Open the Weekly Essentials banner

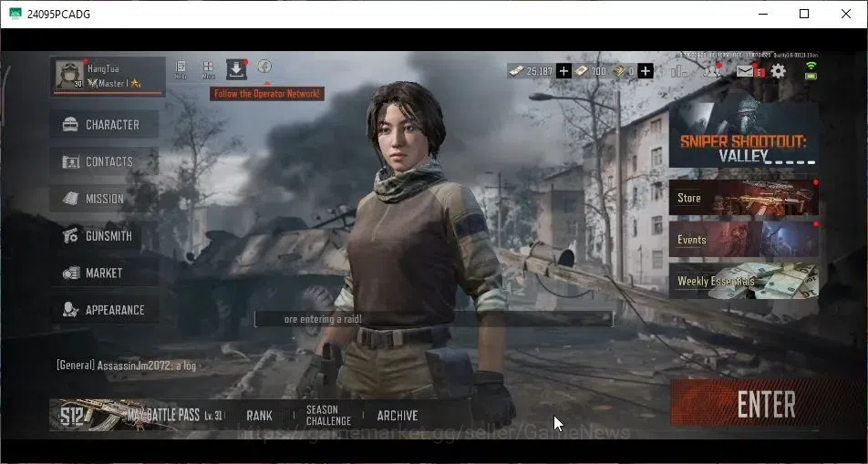click(x=744, y=281)
